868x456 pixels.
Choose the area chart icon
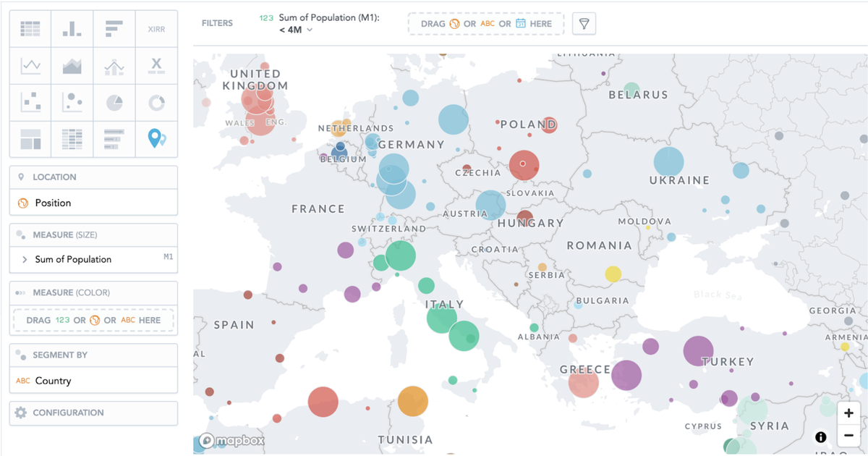pos(72,65)
